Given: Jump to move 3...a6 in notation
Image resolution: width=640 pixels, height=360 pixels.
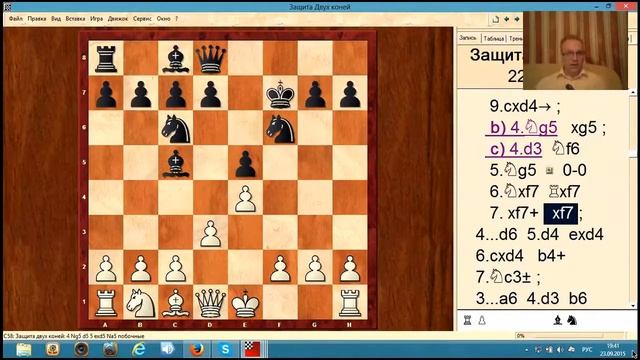Looking at the screenshot, I should pyautogui.click(x=496, y=298).
